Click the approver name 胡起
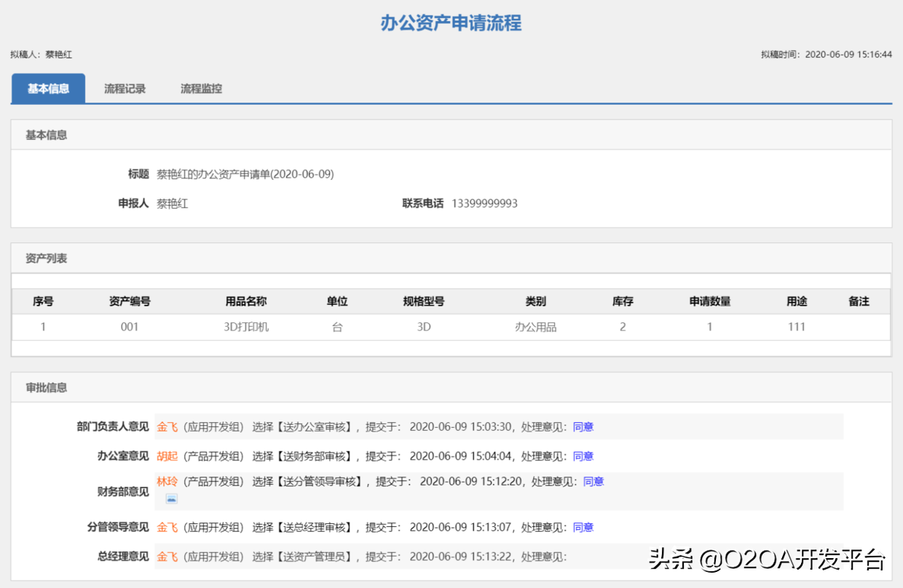The width and height of the screenshot is (903, 588). (x=169, y=456)
